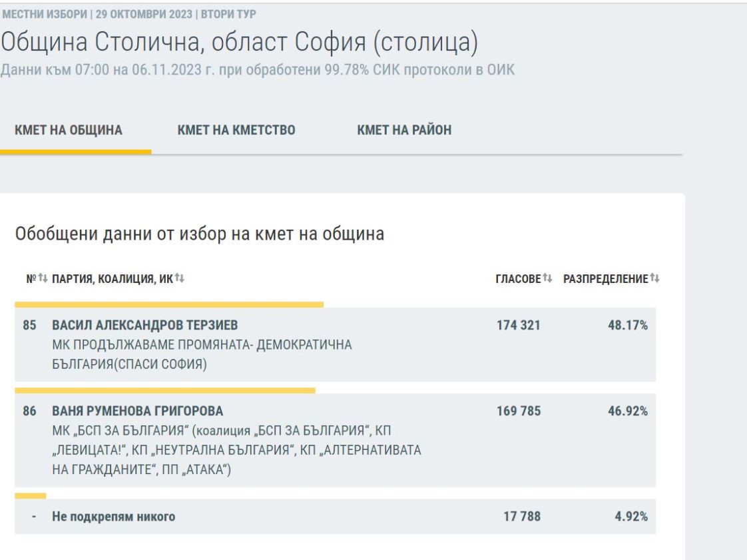Click the МЕСТНИ ИЗБОРИ header line
Image resolution: width=747 pixels, height=560 pixels.
(x=129, y=14)
